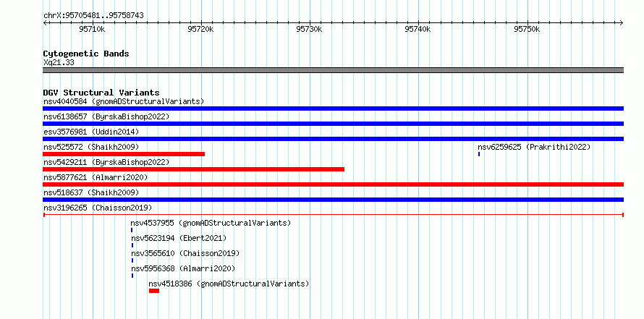Click the blue marker under nsv5623194
The width and height of the screenshot is (644, 319).
pyautogui.click(x=132, y=245)
